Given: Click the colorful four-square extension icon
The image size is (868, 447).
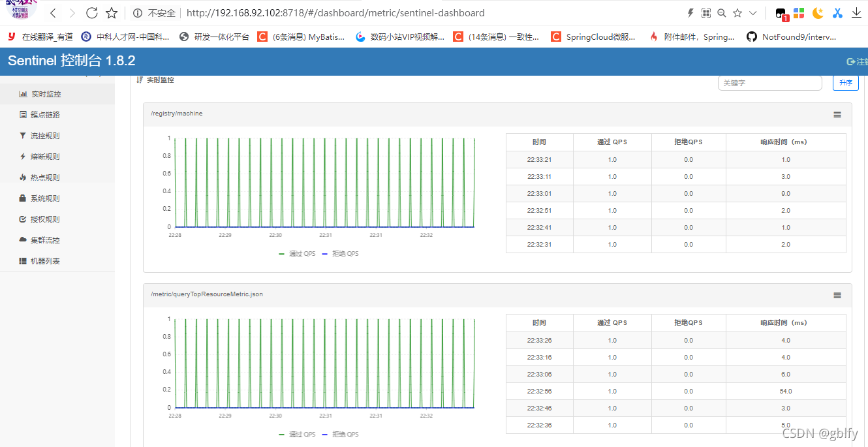Looking at the screenshot, I should [799, 13].
